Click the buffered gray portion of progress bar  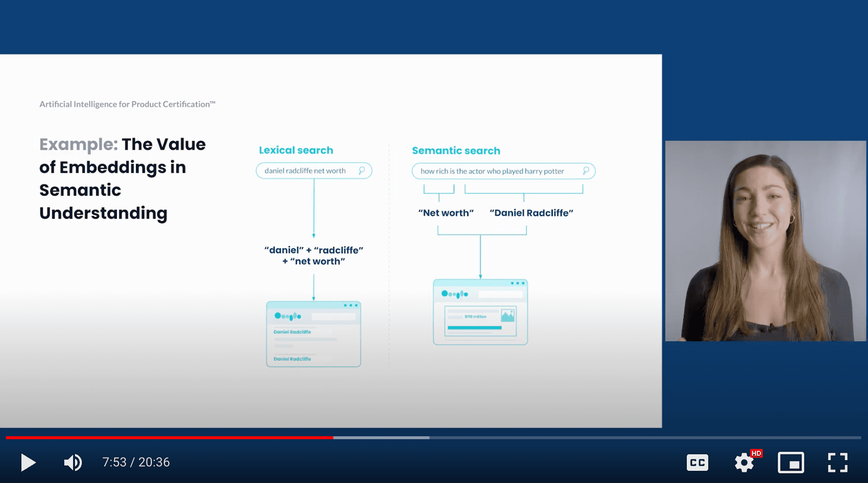(381, 438)
